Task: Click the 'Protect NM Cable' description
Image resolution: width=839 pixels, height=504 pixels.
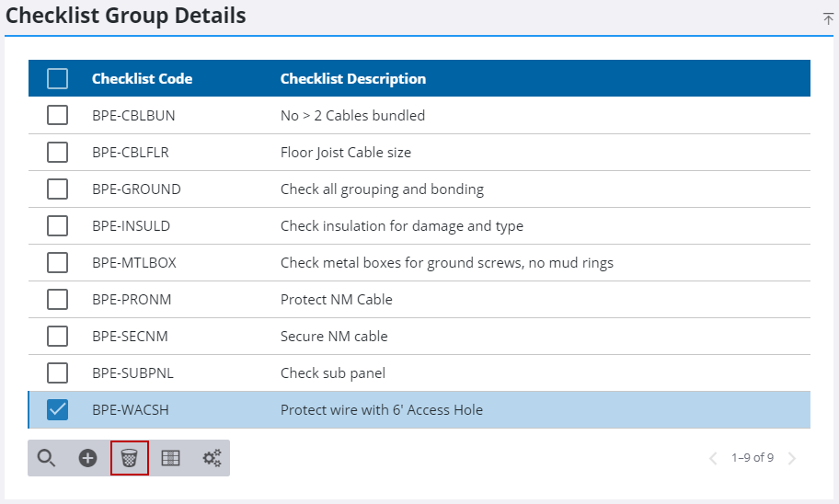Action: click(x=336, y=300)
